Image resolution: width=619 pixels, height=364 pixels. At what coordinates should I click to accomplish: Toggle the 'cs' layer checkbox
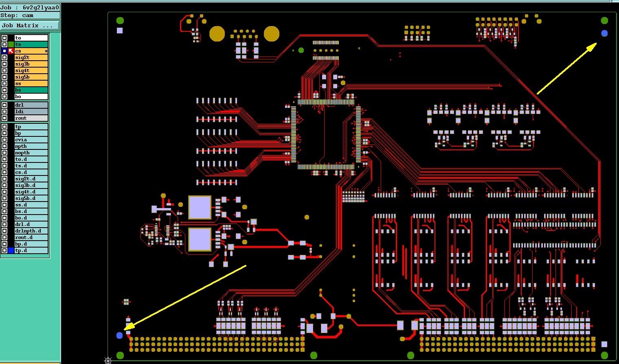4,51
